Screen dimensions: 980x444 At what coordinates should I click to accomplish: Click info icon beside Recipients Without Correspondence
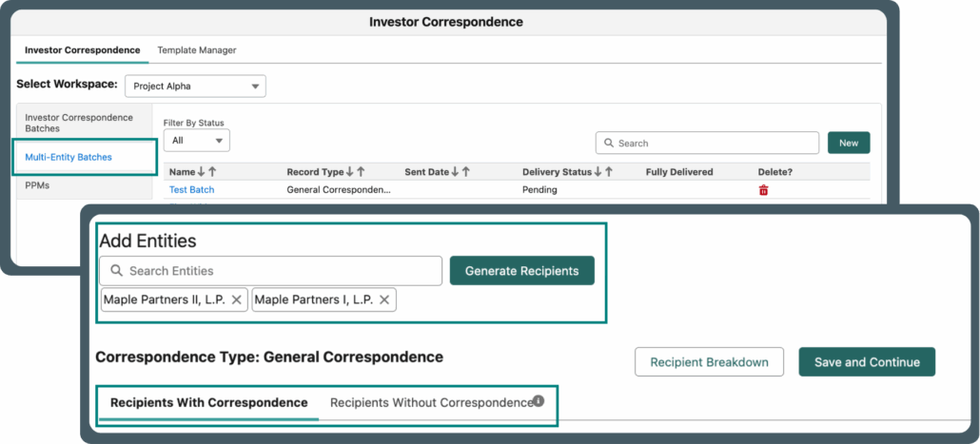[539, 401]
